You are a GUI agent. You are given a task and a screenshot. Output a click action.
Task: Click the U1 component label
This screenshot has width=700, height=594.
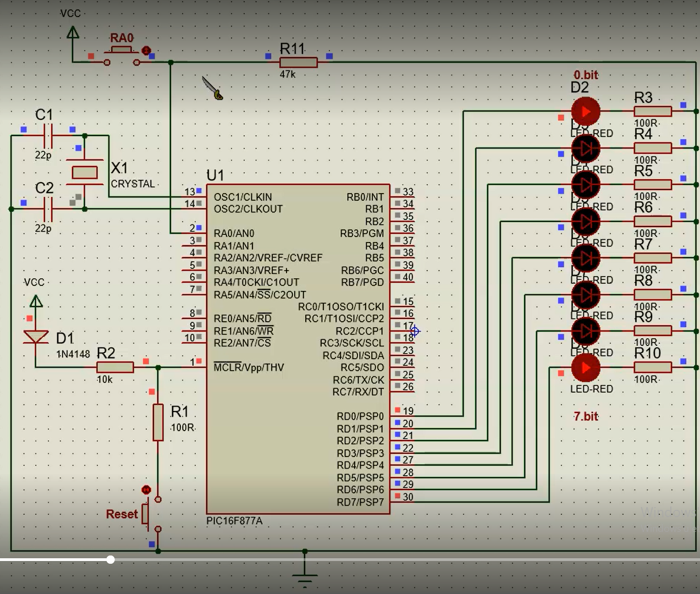click(215, 175)
